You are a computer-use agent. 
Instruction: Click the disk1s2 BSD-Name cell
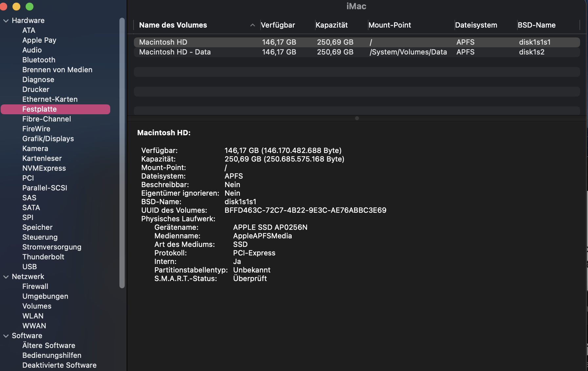click(532, 52)
